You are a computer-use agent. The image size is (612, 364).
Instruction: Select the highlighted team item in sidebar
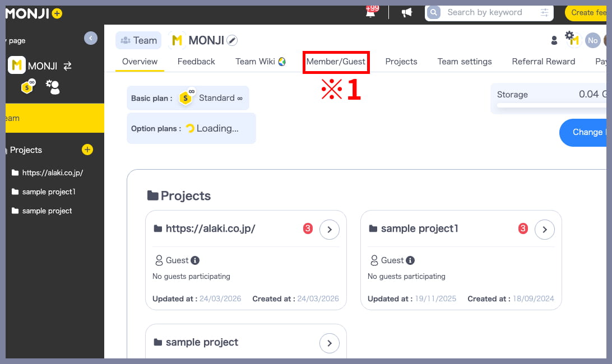(x=55, y=118)
